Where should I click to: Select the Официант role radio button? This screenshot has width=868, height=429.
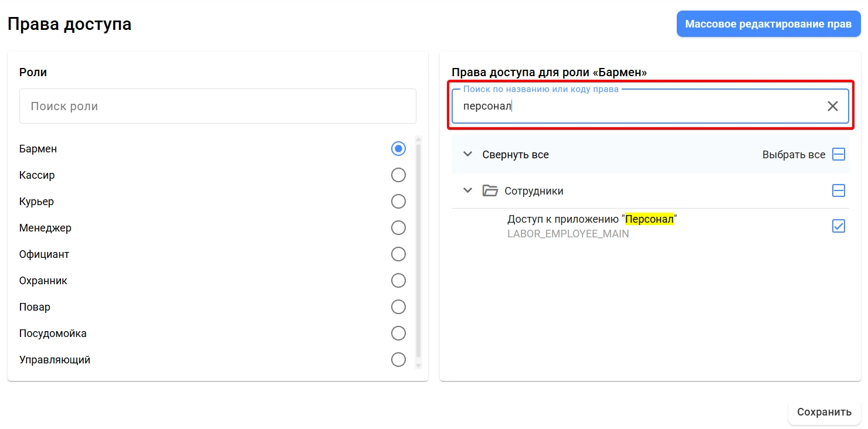click(398, 254)
